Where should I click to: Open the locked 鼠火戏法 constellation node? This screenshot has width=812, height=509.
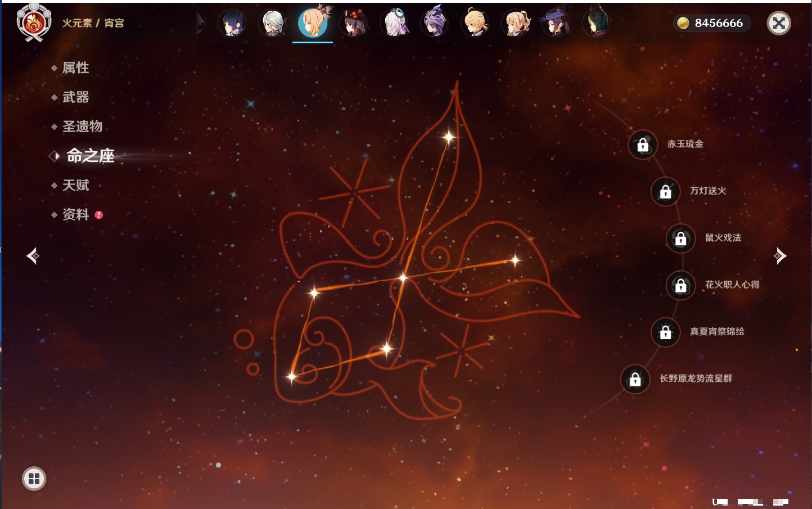[681, 238]
